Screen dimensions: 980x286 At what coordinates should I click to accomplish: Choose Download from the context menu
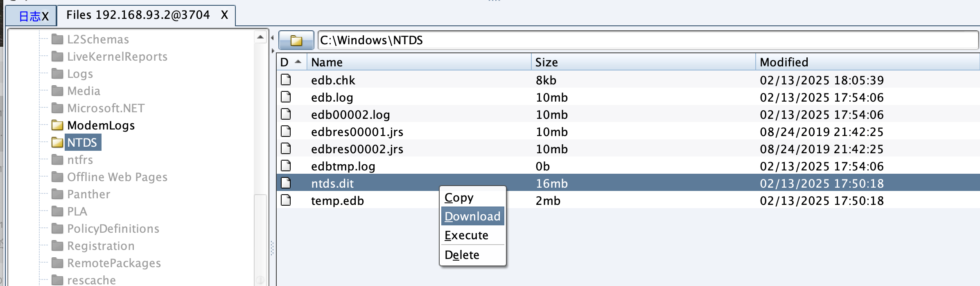pyautogui.click(x=472, y=216)
